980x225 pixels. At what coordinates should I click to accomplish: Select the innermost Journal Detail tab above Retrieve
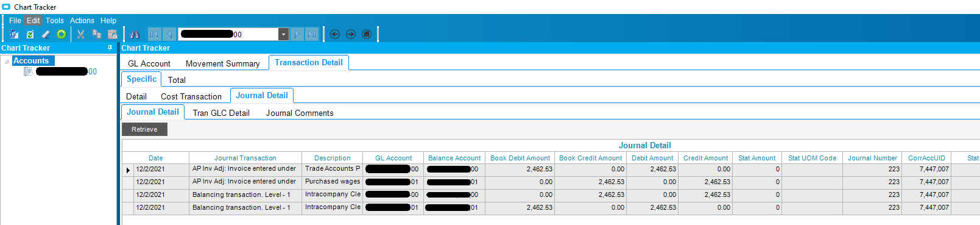click(x=153, y=112)
